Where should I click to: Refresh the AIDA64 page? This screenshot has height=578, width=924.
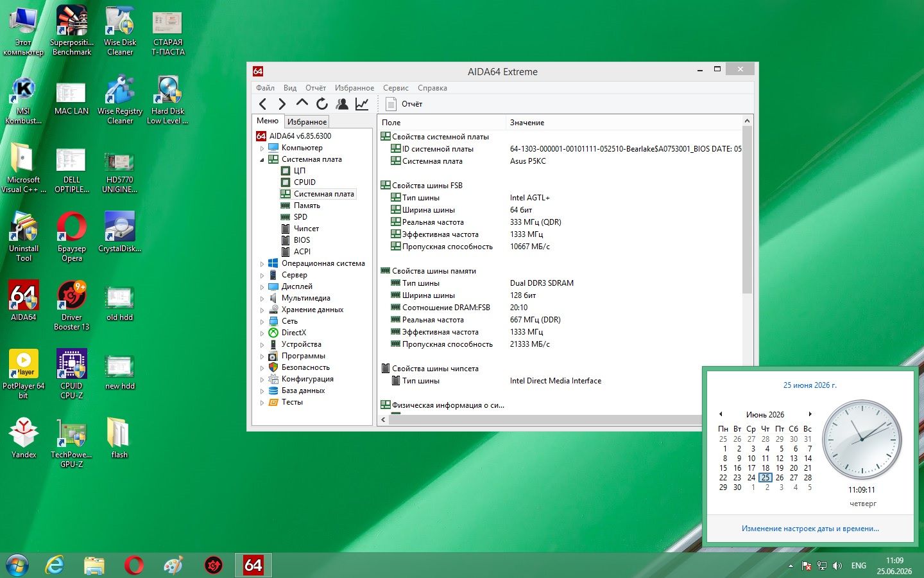(322, 104)
